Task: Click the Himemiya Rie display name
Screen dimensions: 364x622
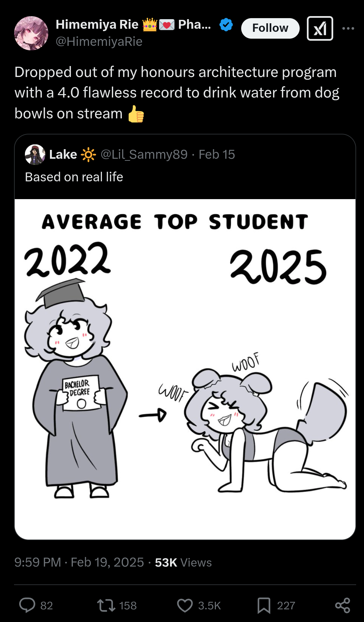Action: pyautogui.click(x=97, y=25)
